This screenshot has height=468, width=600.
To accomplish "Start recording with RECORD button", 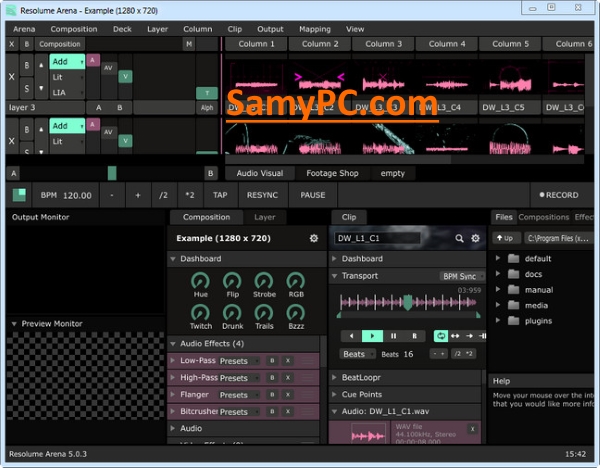I will [x=559, y=195].
